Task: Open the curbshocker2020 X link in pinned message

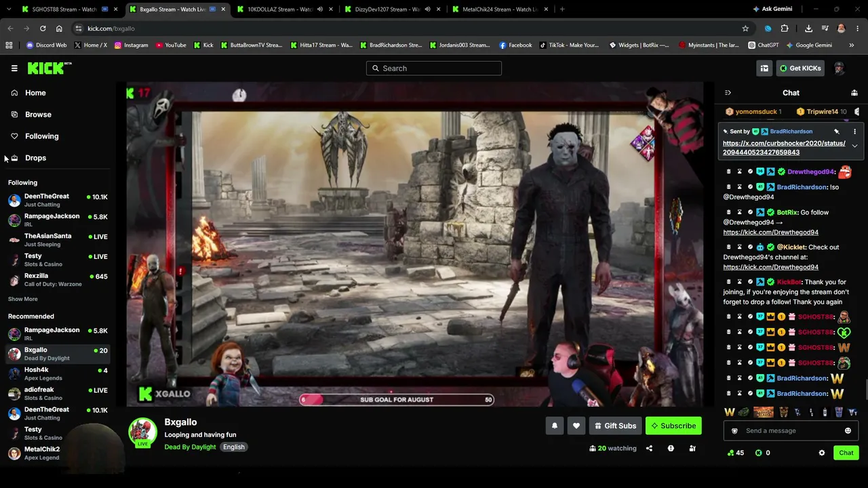Action: [784, 148]
